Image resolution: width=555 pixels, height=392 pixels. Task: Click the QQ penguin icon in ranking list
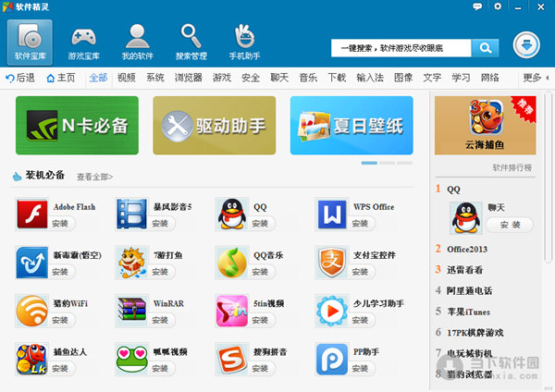(466, 218)
